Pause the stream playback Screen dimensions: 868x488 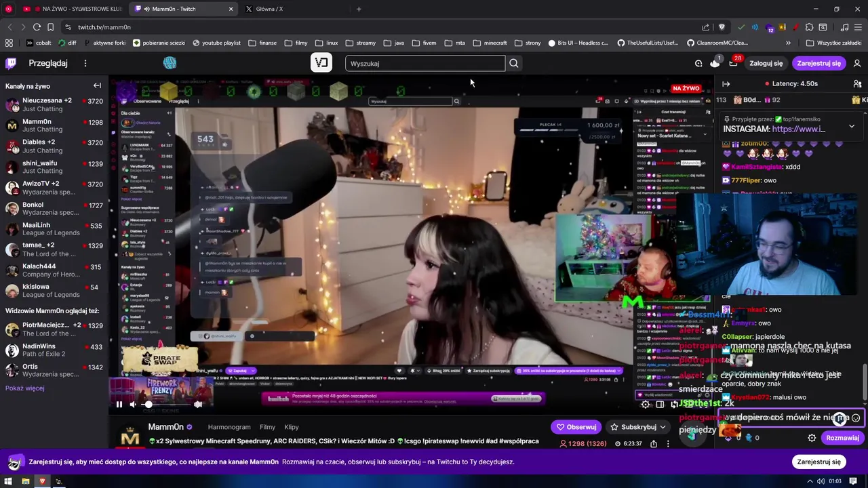[x=119, y=405]
